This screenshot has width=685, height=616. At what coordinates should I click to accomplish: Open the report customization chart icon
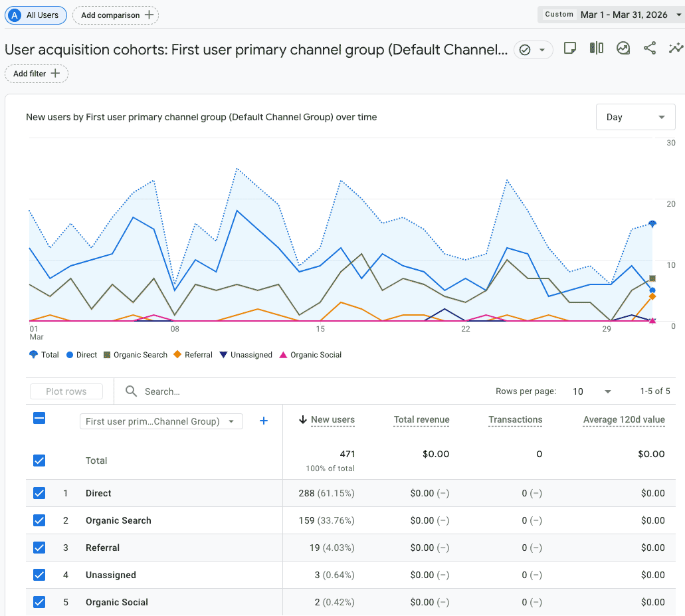[x=623, y=49]
